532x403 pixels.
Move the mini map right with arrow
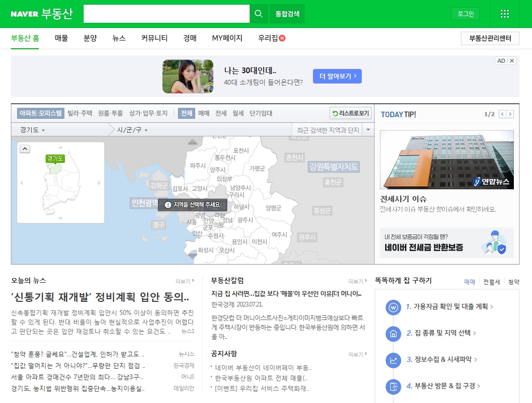pyautogui.click(x=100, y=183)
